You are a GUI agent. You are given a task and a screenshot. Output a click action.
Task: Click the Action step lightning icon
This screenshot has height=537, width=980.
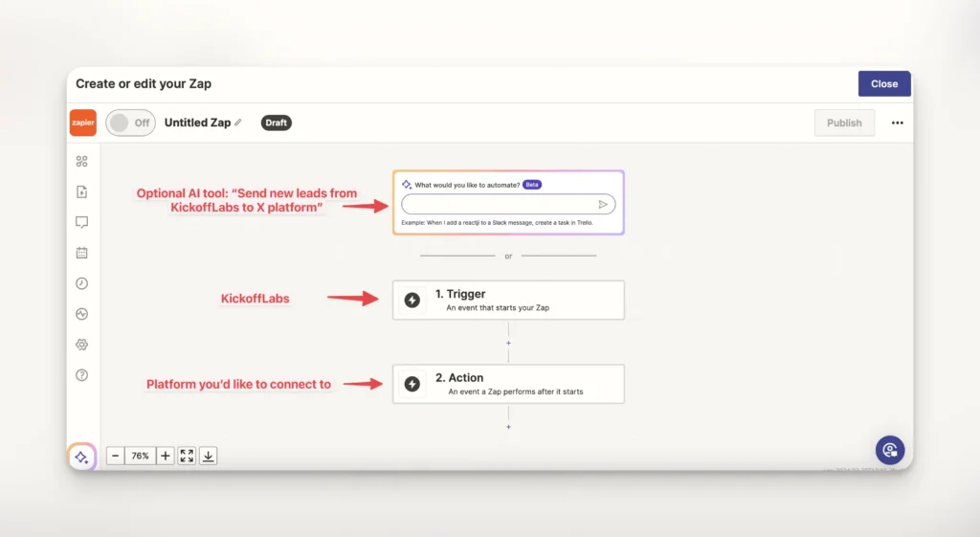click(x=412, y=384)
